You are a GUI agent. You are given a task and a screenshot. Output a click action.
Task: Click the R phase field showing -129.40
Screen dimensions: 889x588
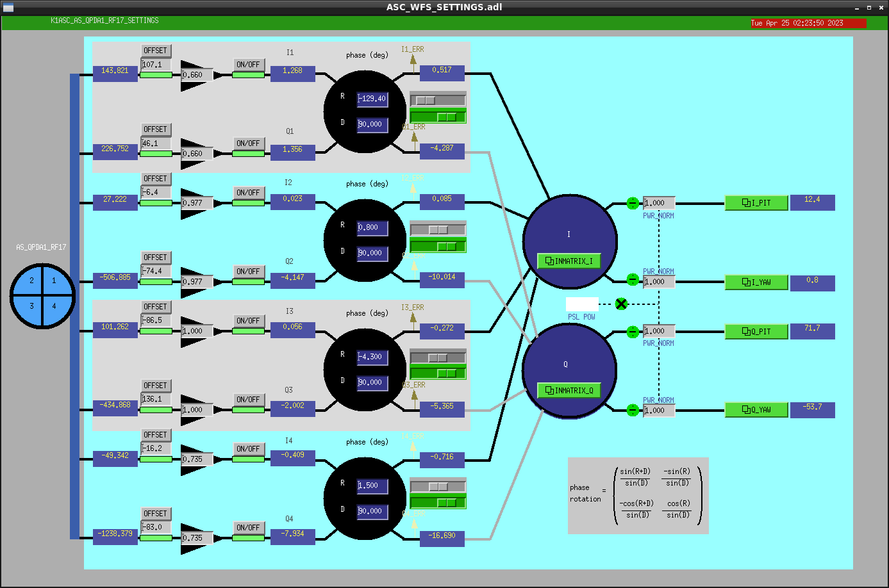372,99
